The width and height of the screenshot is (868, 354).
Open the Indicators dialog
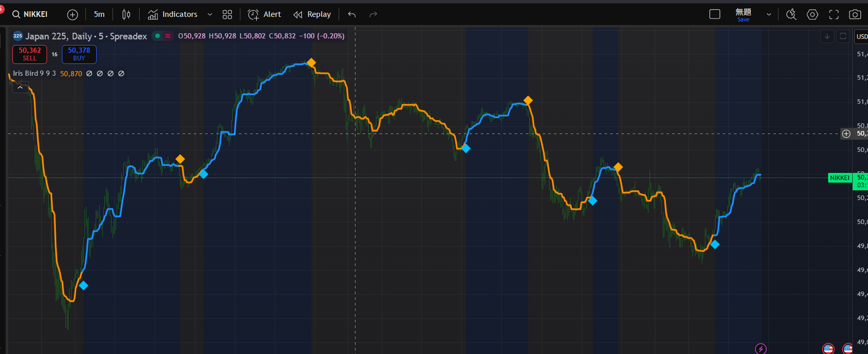(x=173, y=14)
